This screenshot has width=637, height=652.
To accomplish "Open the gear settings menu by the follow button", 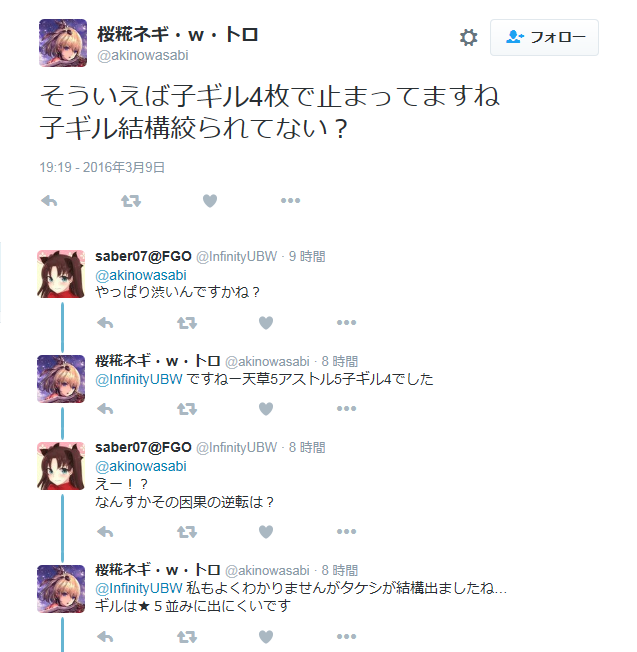I will [468, 37].
